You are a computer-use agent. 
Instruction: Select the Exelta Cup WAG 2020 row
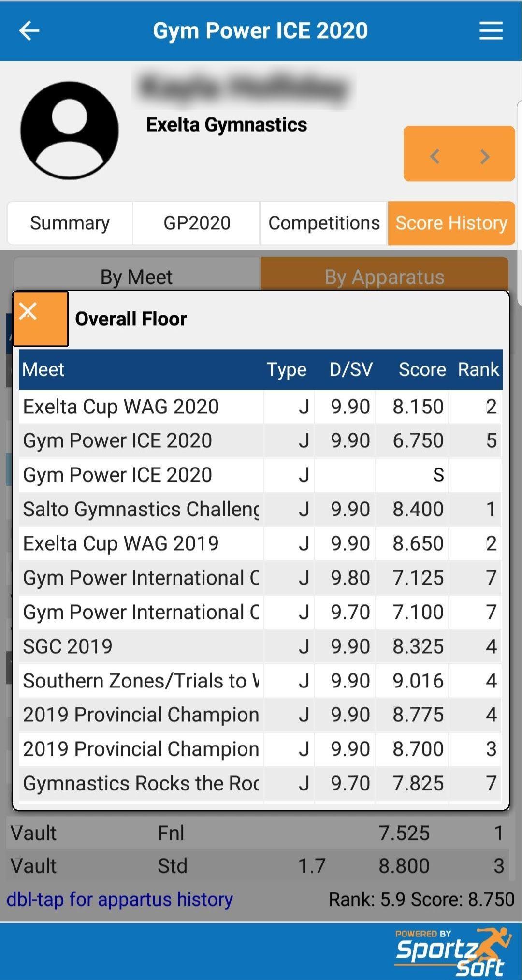[x=261, y=407]
